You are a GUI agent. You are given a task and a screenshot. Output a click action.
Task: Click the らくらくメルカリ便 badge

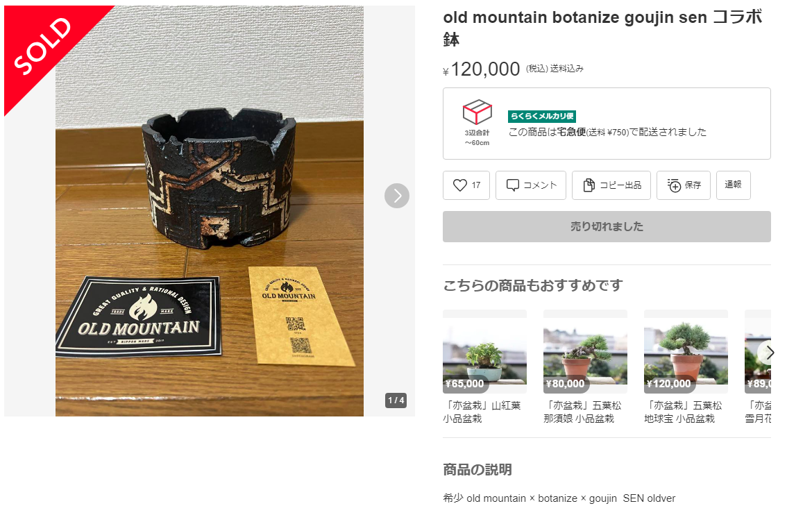(541, 116)
